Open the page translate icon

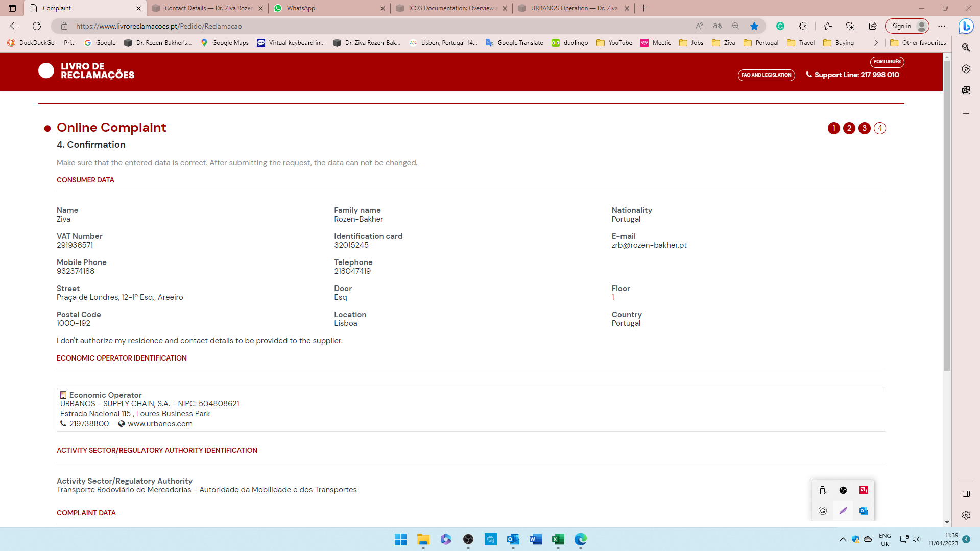coord(718,26)
